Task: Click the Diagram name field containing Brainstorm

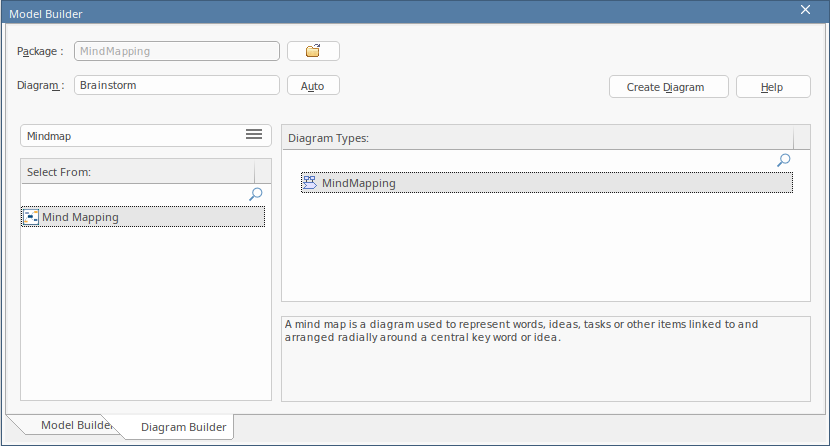Action: [x=176, y=85]
